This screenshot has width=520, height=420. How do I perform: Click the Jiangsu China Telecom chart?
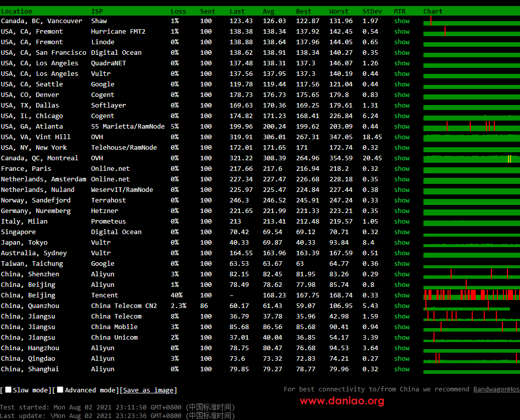pyautogui.click(x=472, y=316)
